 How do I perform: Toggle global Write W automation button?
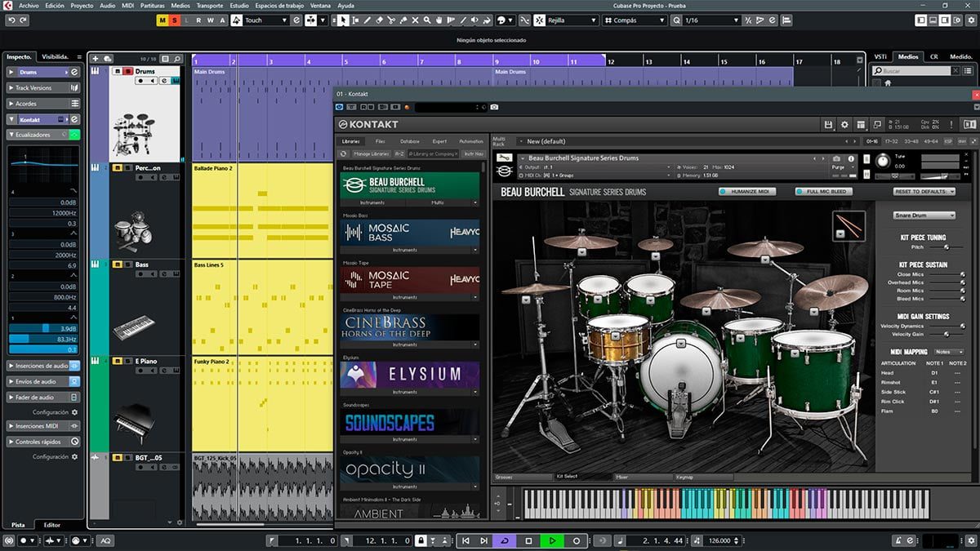point(210,20)
